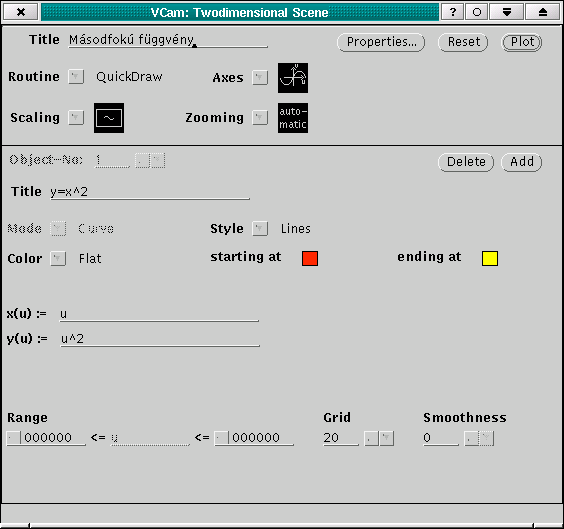Click left stepper button next to Smoothness
The width and height of the screenshot is (564, 529).
[471, 438]
